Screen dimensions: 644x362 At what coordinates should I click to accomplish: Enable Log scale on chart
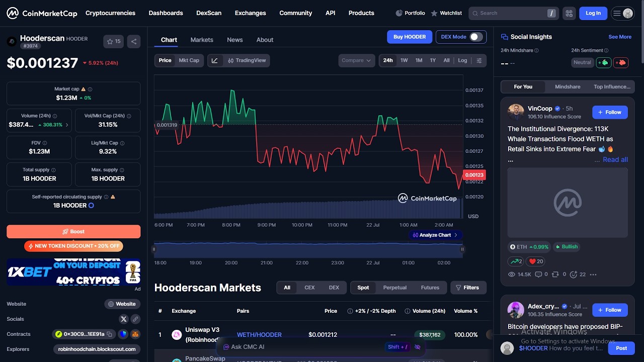pyautogui.click(x=462, y=60)
